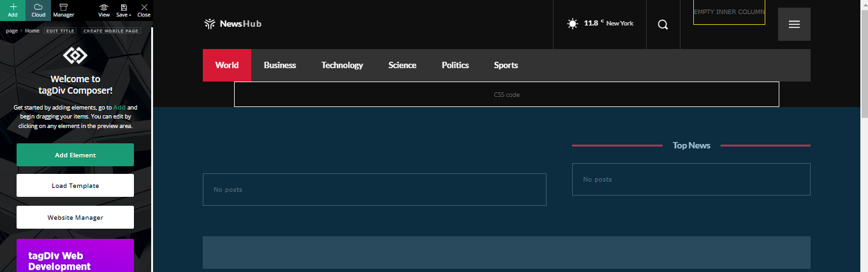Open the Manager panel in the toolbar

pos(63,10)
